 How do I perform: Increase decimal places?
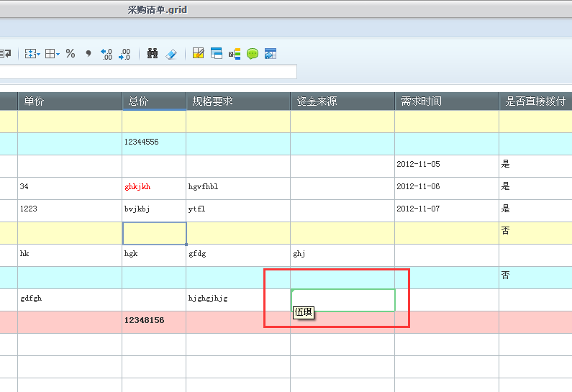pyautogui.click(x=106, y=54)
